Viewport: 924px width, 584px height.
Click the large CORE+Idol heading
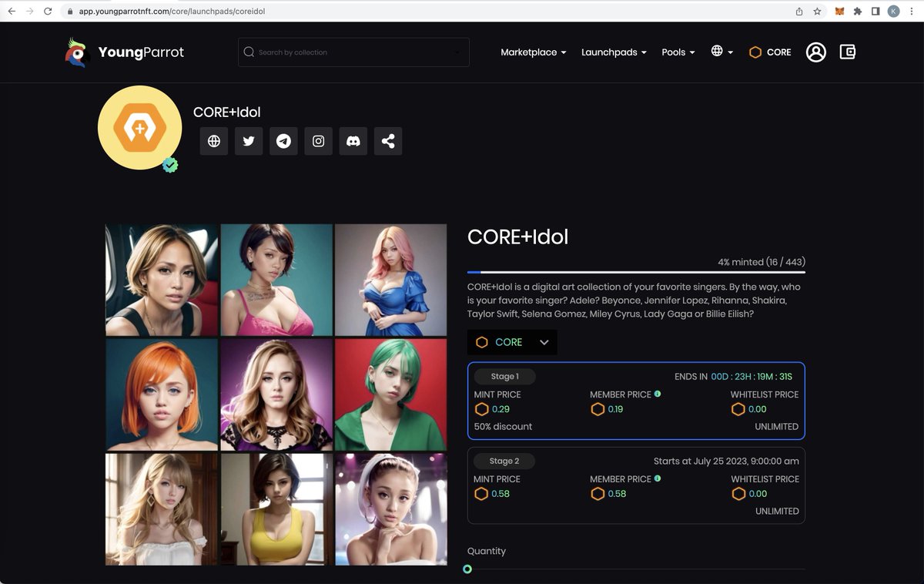point(518,237)
